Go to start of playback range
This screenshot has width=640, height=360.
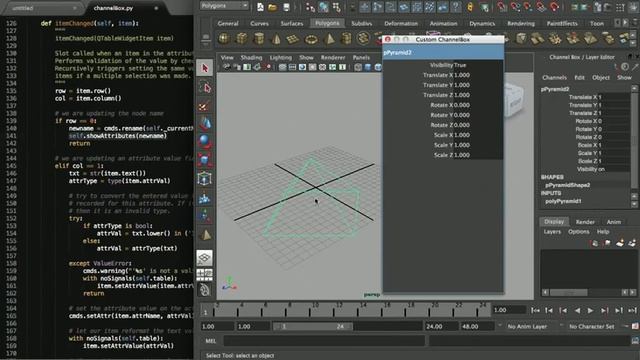point(535,311)
